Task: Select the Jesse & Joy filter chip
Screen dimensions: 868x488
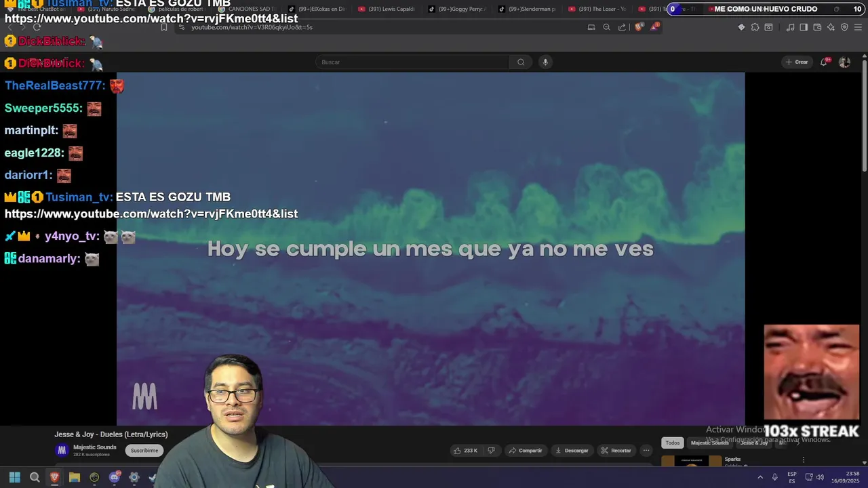Action: (753, 443)
